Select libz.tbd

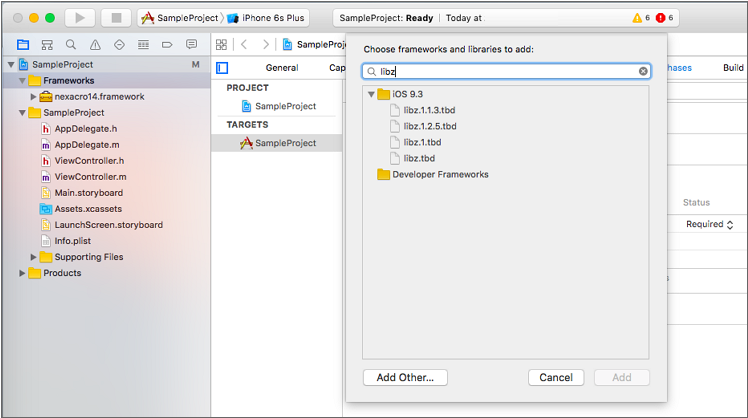pyautogui.click(x=412, y=158)
